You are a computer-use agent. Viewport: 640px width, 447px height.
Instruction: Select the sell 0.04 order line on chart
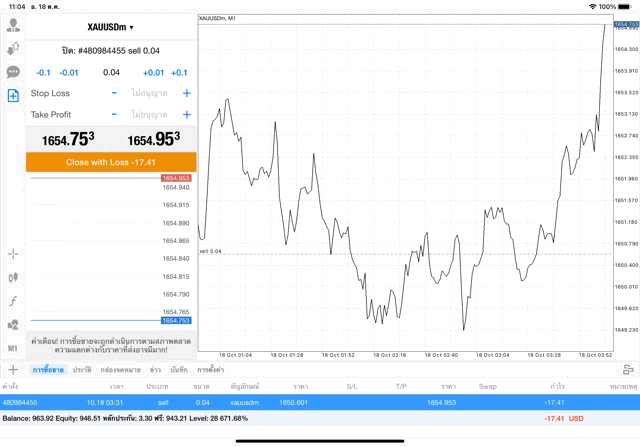(405, 254)
